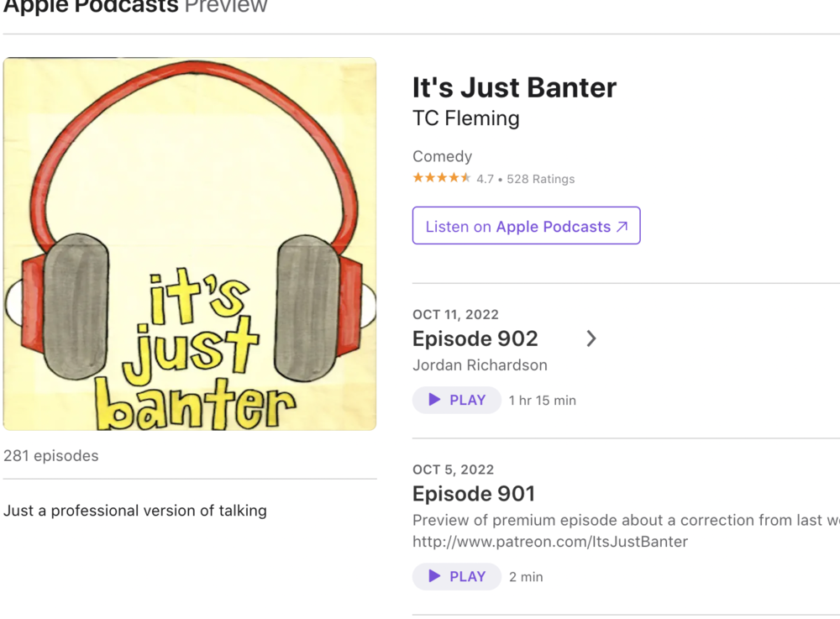Expand Episode 902 using the chevron arrow

coord(591,338)
